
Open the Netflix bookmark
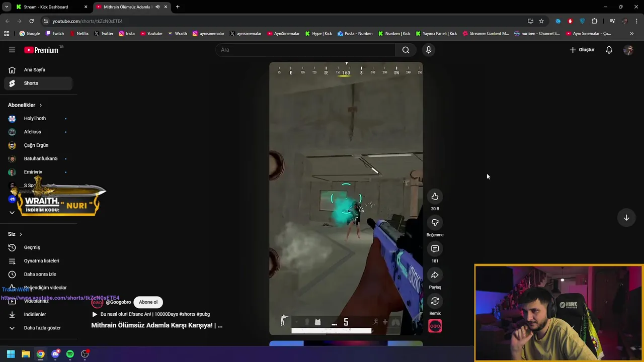tap(79, 34)
